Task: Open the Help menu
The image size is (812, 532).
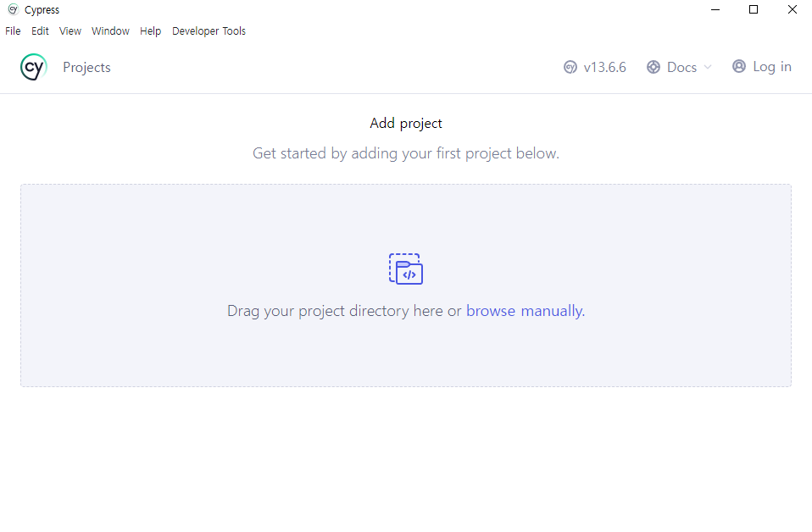Action: tap(150, 31)
